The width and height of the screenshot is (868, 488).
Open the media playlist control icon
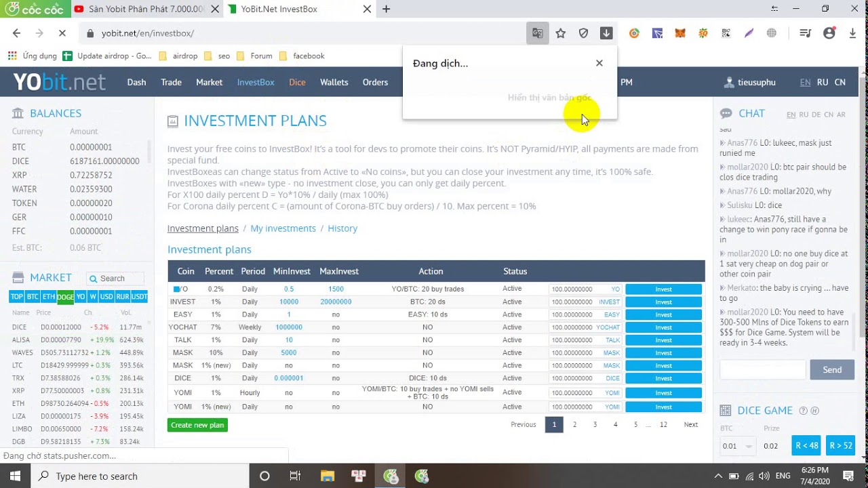805,33
